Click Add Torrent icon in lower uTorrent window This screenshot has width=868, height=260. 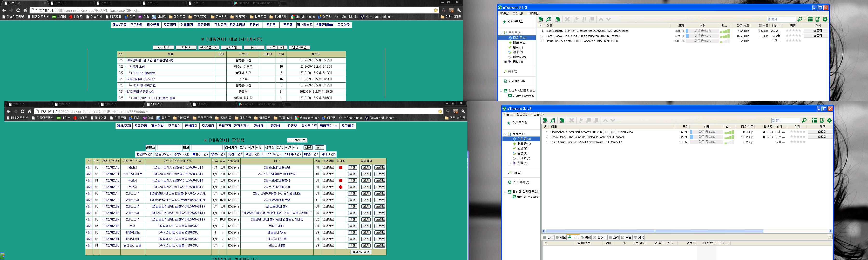click(545, 120)
